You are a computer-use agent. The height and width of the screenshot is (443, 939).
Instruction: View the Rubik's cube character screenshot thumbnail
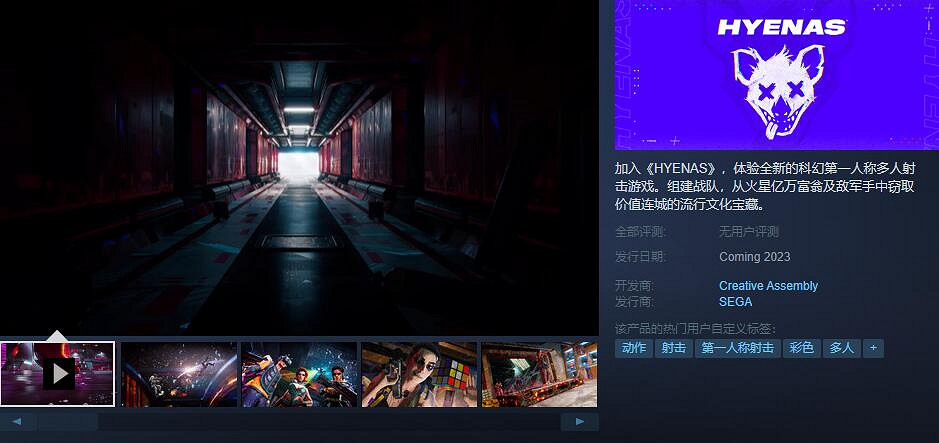(420, 374)
